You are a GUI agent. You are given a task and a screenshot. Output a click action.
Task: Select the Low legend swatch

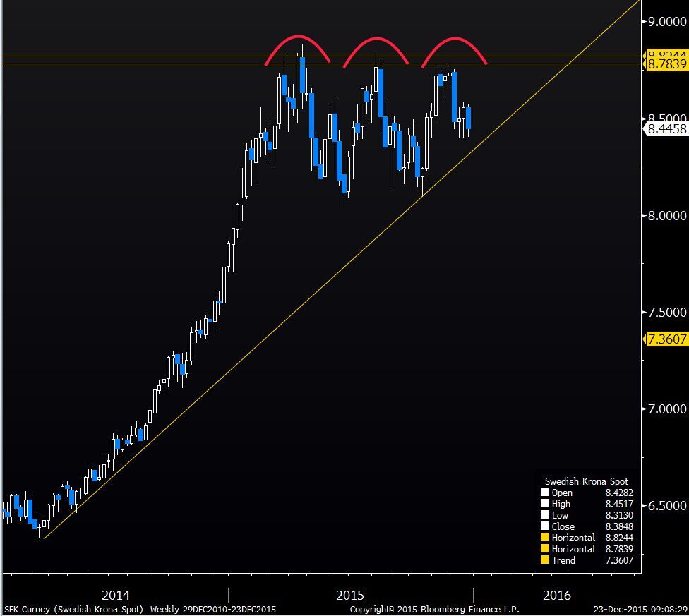click(544, 516)
